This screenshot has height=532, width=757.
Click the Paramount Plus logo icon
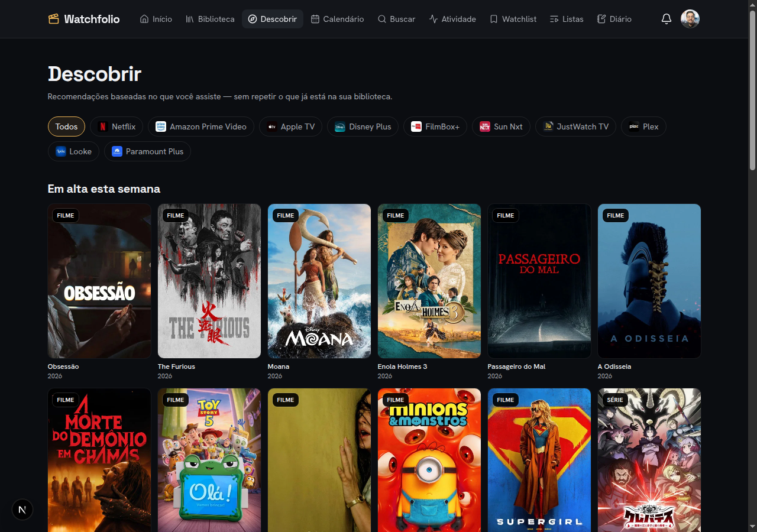click(x=117, y=151)
